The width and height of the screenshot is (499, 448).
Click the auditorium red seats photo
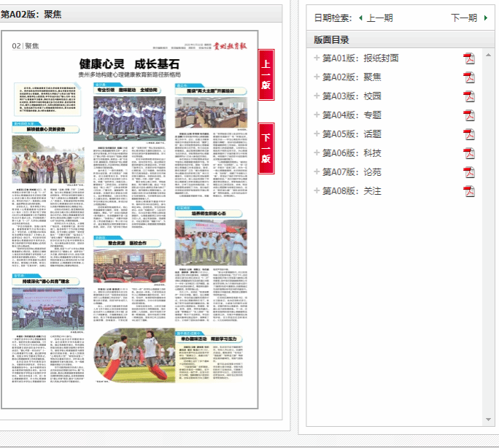tap(130, 266)
